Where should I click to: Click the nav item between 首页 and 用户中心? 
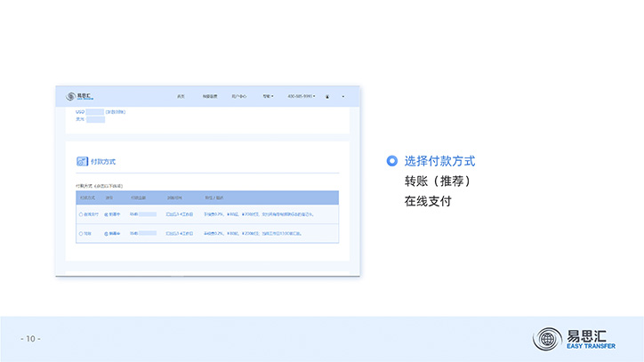point(209,95)
